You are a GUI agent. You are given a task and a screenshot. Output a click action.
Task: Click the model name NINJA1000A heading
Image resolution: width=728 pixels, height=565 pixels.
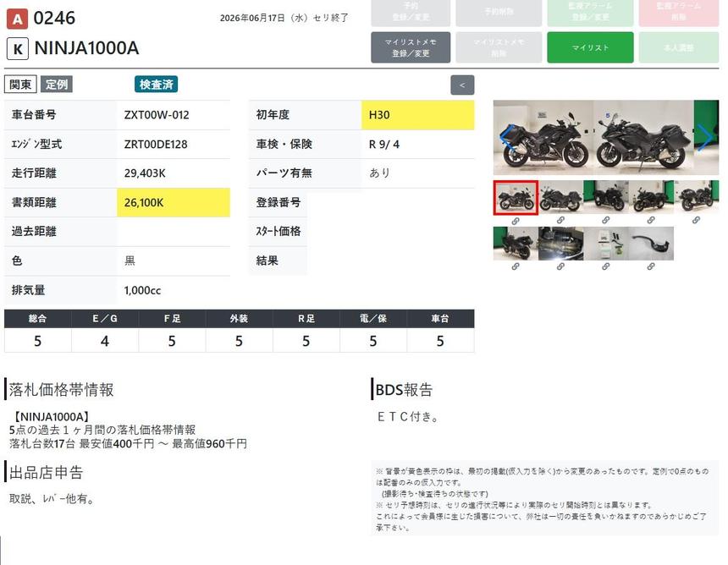click(86, 48)
